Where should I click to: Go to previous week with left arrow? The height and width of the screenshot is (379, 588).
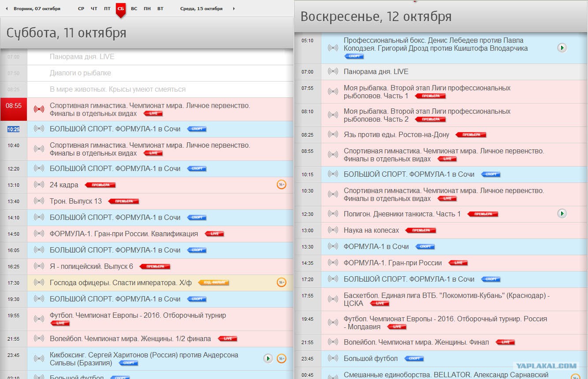pos(7,9)
